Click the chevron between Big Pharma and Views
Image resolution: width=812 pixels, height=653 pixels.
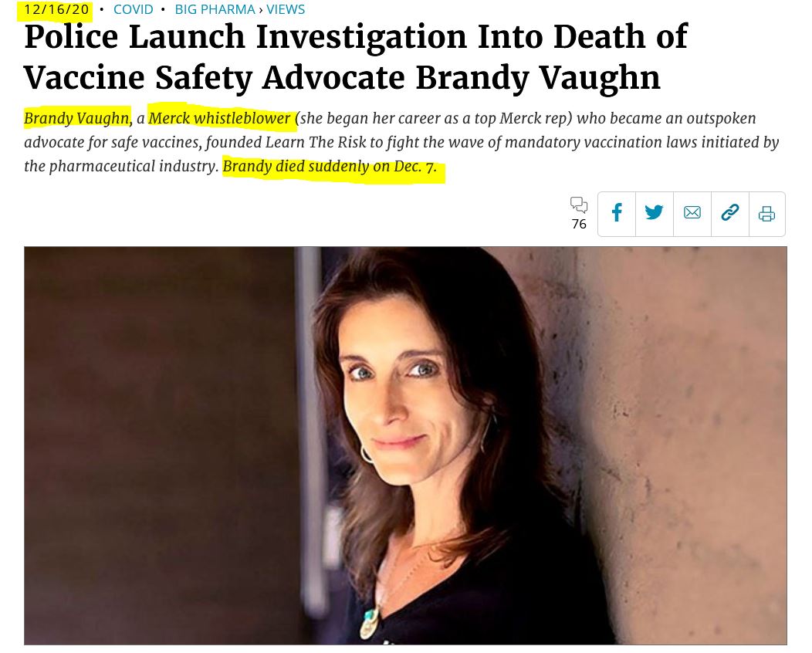point(260,10)
